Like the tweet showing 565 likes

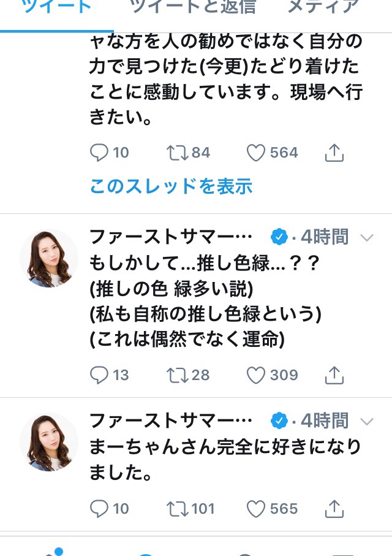[255, 509]
